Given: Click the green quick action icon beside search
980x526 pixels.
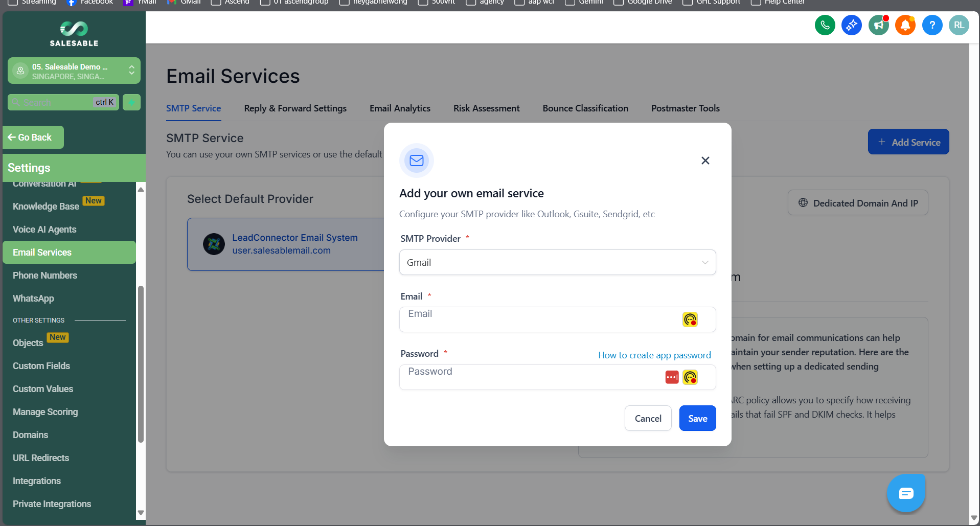Looking at the screenshot, I should click(131, 102).
